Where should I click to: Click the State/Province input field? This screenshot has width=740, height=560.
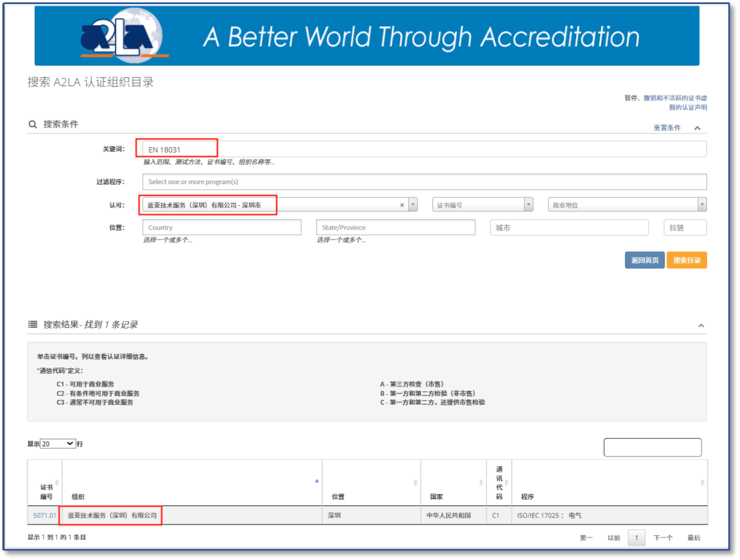[395, 227]
